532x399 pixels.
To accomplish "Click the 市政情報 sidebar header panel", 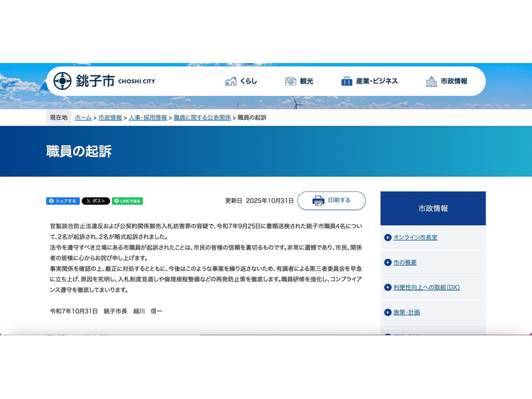I will tap(433, 208).
